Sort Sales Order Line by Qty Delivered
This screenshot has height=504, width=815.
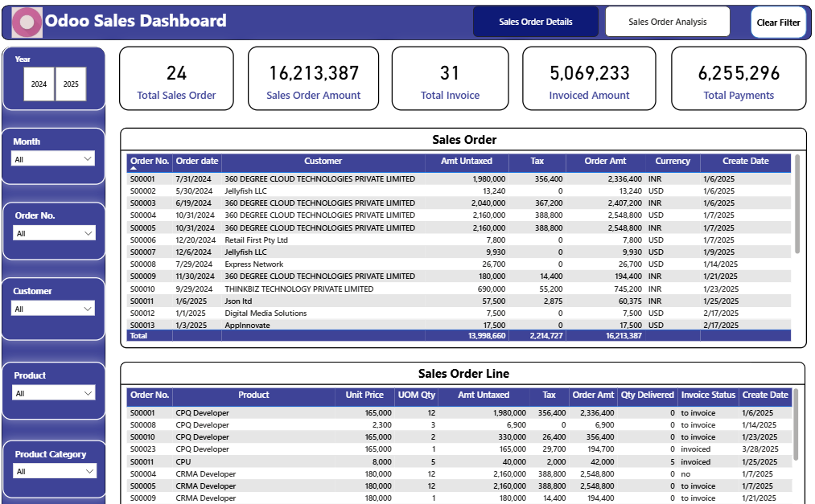tap(647, 395)
